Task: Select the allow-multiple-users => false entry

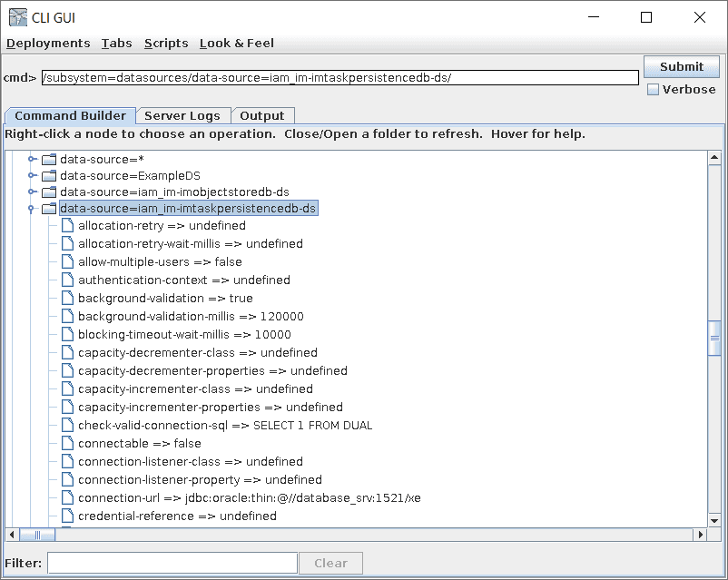Action: [x=160, y=261]
